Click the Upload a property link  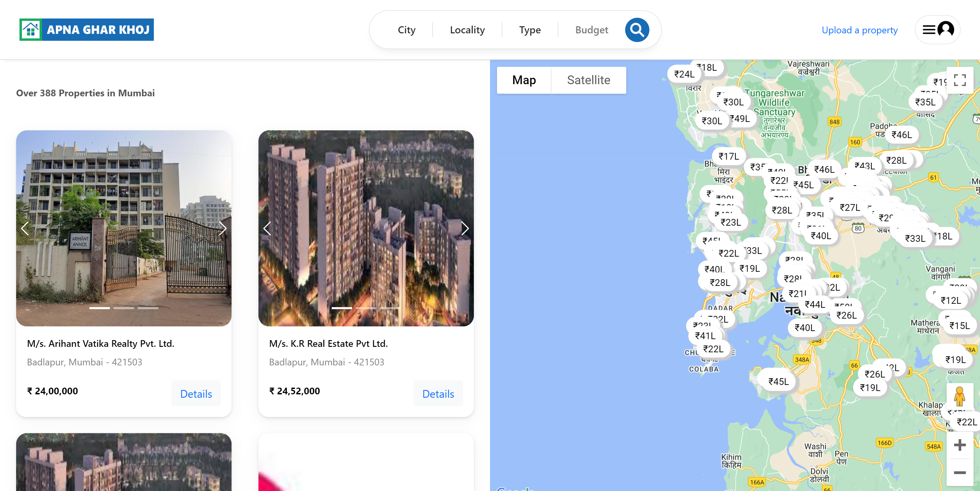pyautogui.click(x=860, y=30)
